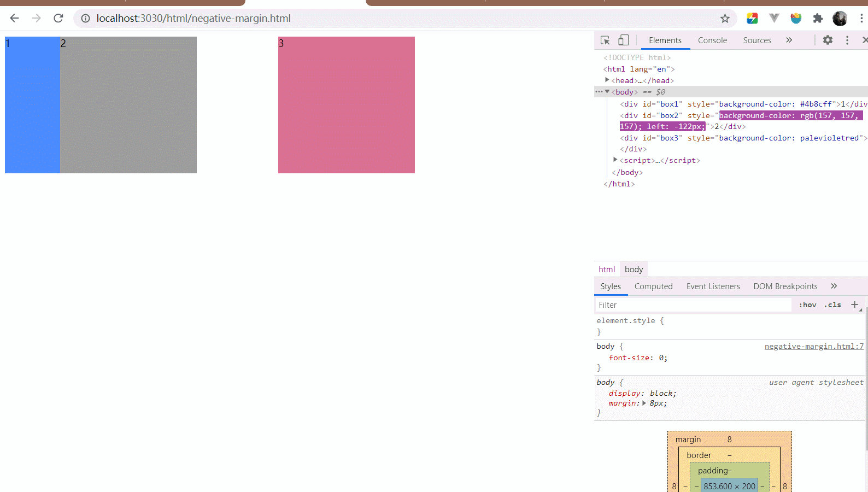Reload the page
Viewport: 868px width, 492px height.
point(58,19)
